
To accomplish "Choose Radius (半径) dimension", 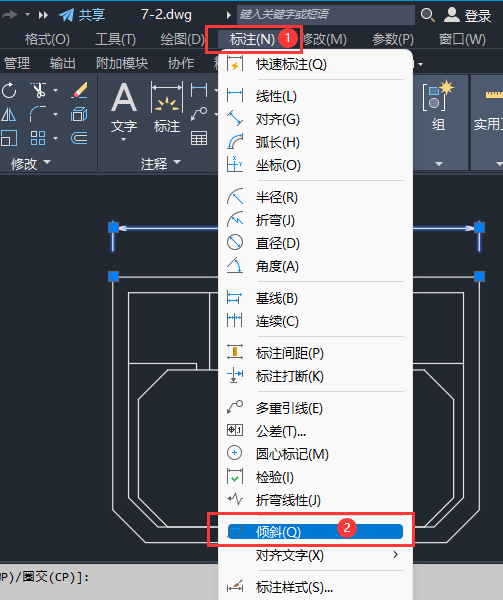I will (315, 197).
